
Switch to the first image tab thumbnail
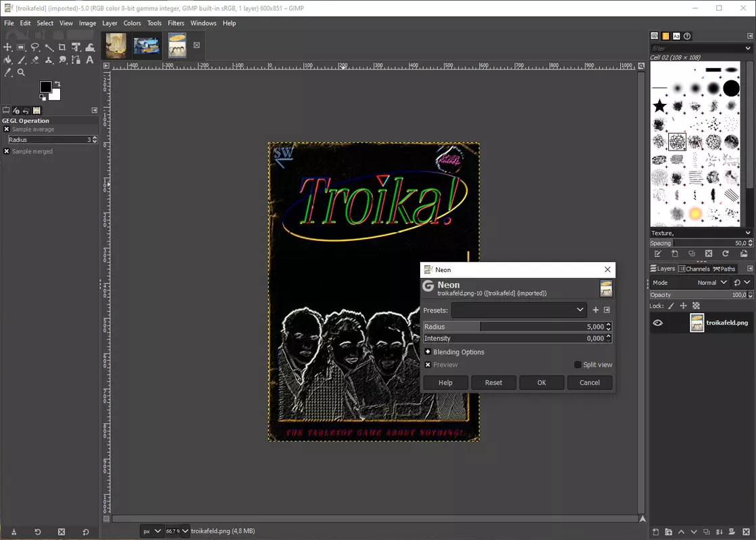(116, 45)
